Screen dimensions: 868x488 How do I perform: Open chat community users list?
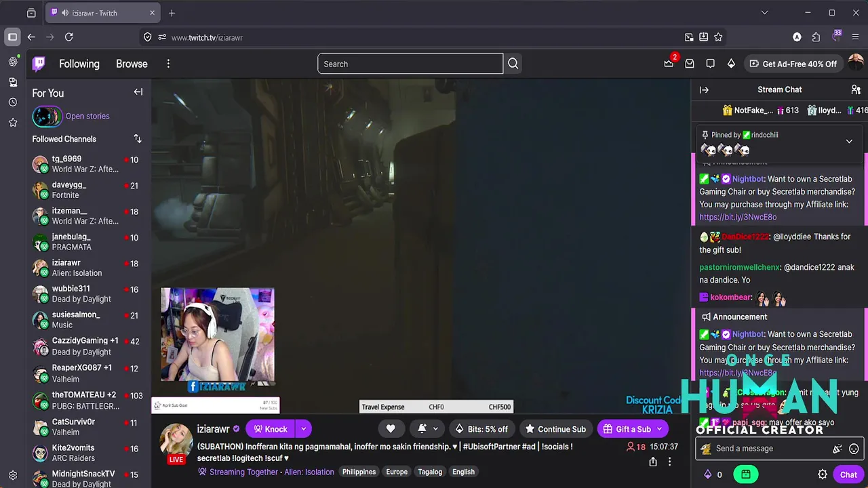click(x=856, y=89)
